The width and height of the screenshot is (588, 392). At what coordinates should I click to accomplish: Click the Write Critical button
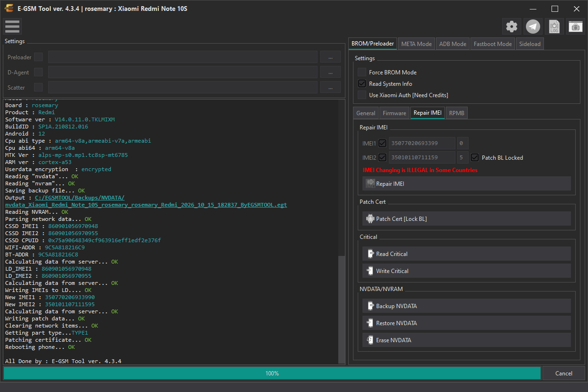(x=466, y=271)
